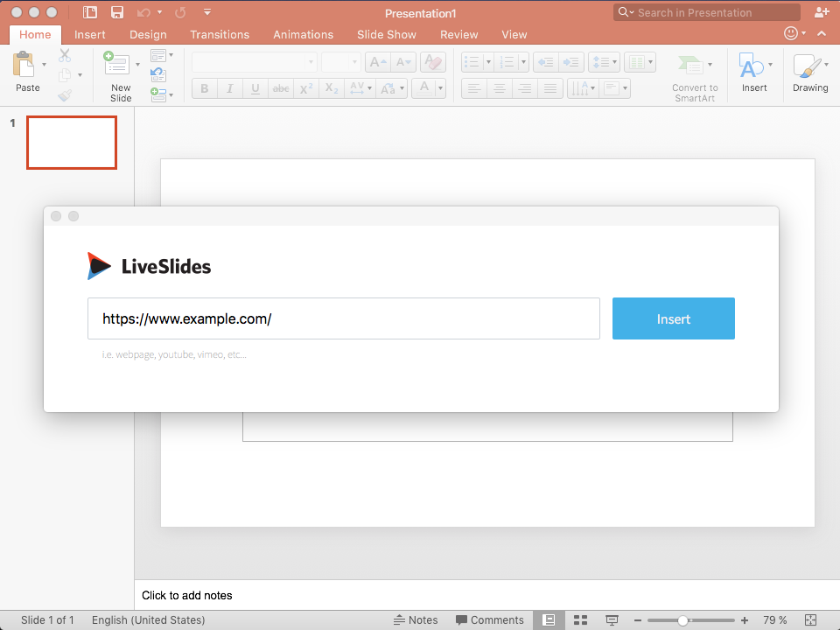This screenshot has width=840, height=630.
Task: Click the Share add-person icon
Action: [x=822, y=12]
